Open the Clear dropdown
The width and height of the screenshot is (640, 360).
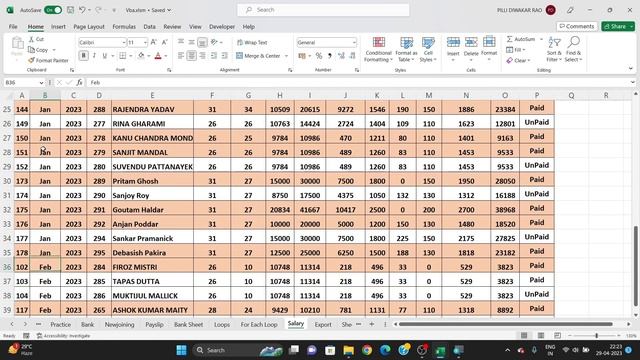pyautogui.click(x=518, y=60)
